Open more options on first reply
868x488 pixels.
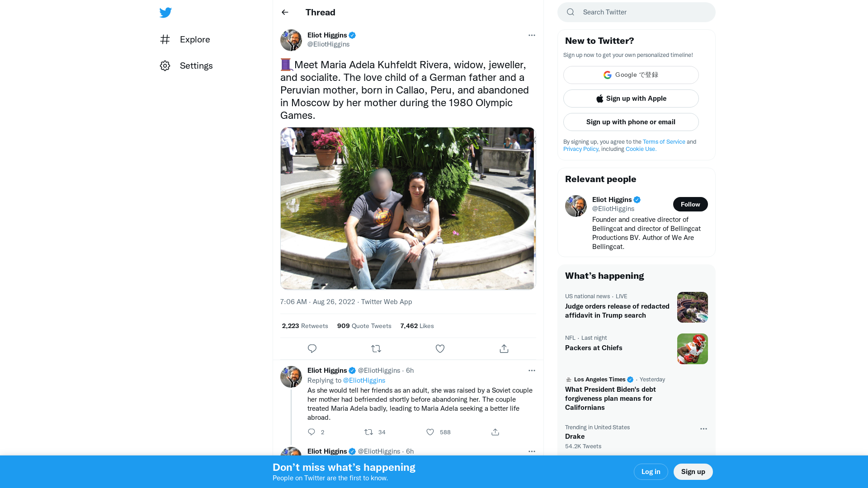(532, 371)
